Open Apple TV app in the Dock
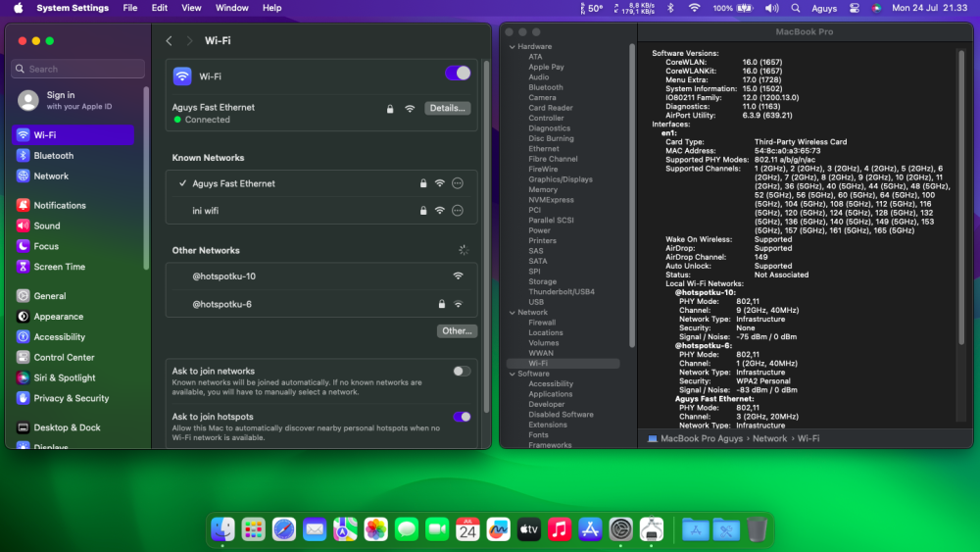The height and width of the screenshot is (552, 980). 529,529
